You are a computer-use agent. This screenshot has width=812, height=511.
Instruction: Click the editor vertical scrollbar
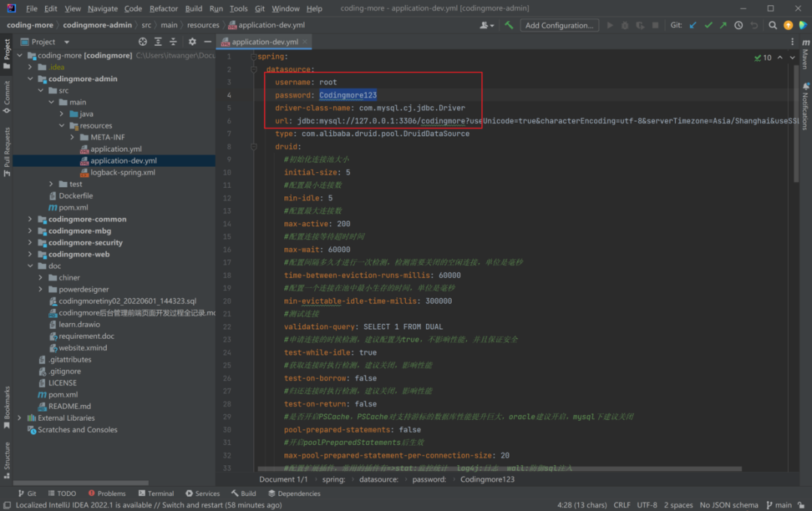[x=796, y=123]
